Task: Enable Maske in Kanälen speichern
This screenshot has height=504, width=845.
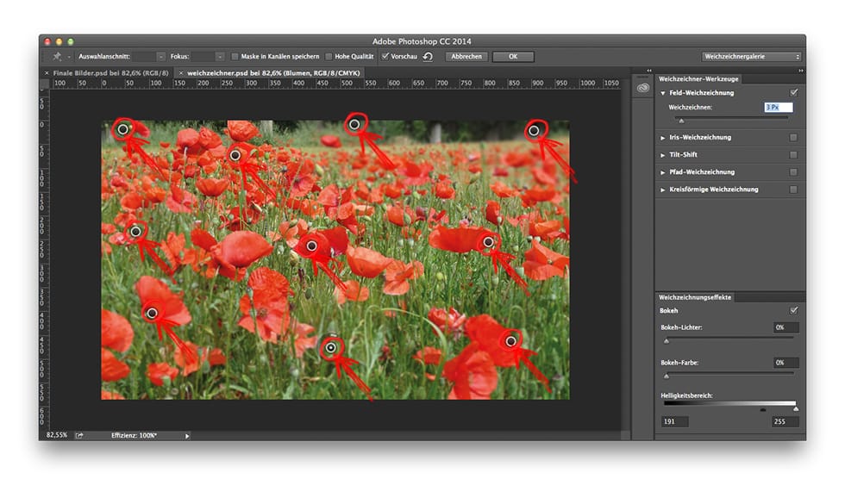Action: (x=235, y=57)
